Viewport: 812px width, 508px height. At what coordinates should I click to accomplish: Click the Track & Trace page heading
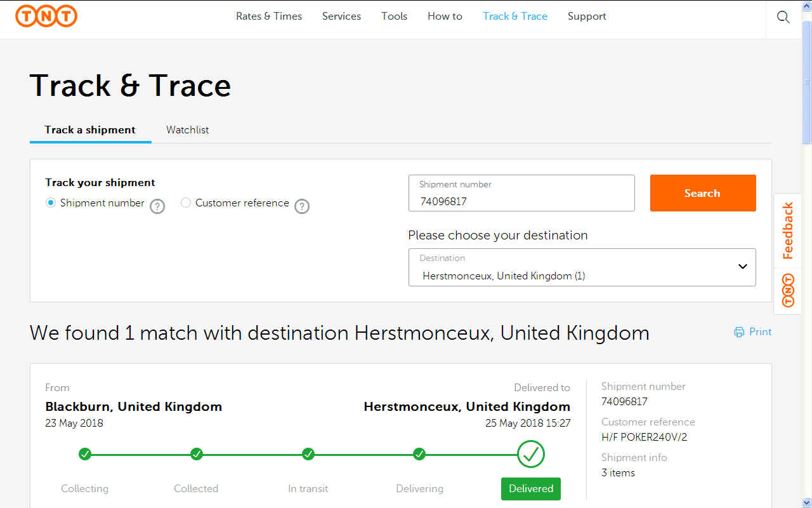click(130, 86)
